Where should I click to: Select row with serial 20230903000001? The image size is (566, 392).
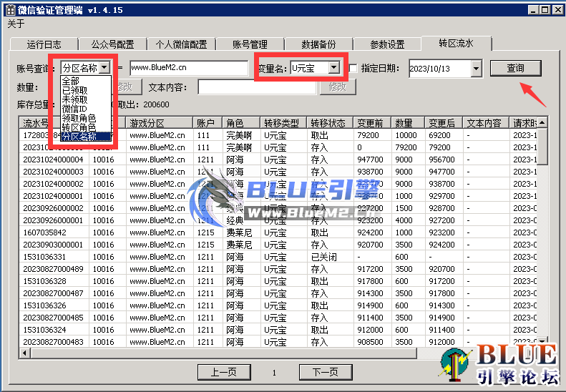[278, 245]
